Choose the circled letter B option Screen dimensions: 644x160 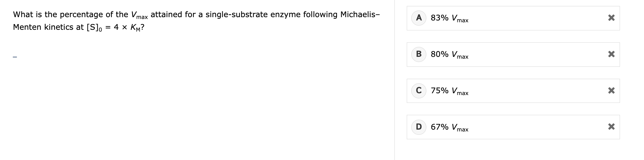[419, 54]
